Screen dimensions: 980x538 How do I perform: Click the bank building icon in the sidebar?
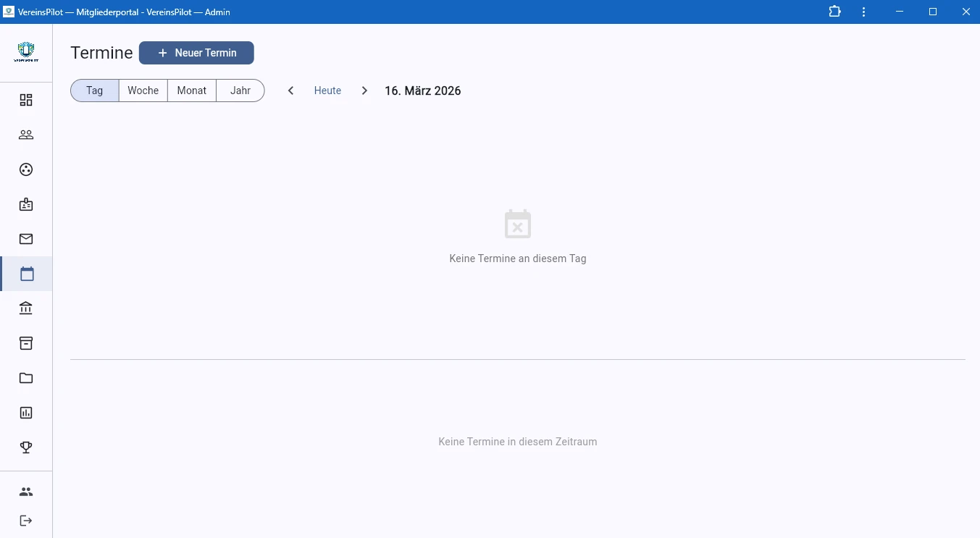point(26,308)
